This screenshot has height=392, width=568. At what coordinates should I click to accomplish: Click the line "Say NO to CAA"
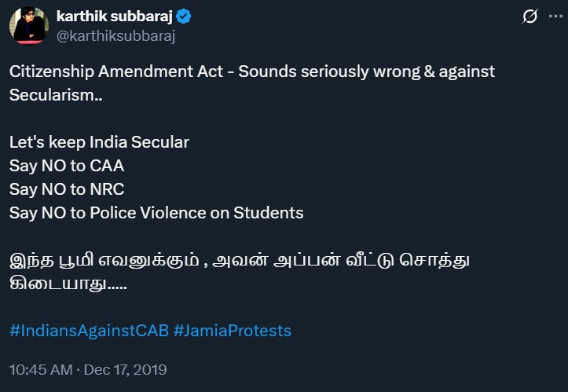[67, 166]
